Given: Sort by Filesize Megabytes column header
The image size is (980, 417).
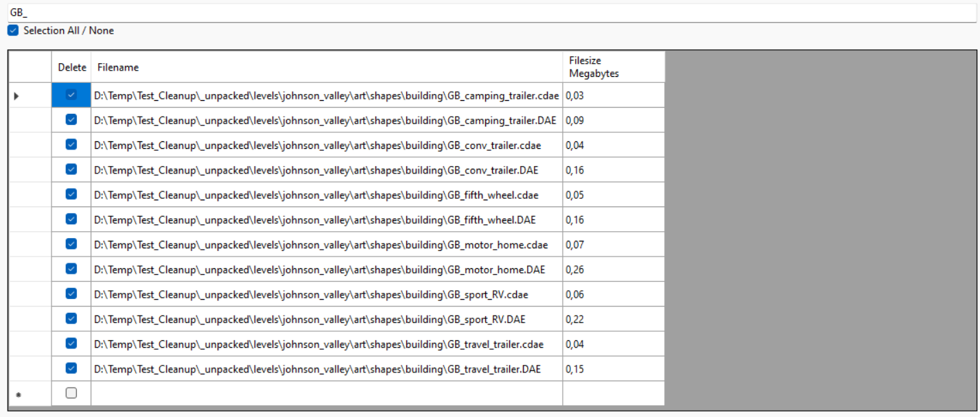Looking at the screenshot, I should click(x=614, y=67).
